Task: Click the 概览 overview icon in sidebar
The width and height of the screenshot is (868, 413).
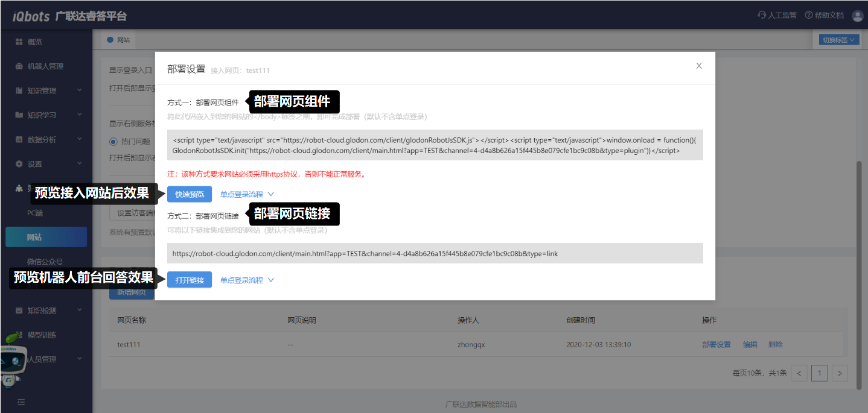Action: [x=19, y=42]
